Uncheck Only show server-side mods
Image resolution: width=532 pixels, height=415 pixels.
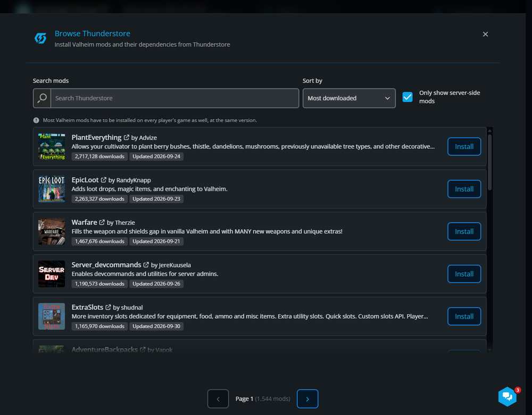408,97
